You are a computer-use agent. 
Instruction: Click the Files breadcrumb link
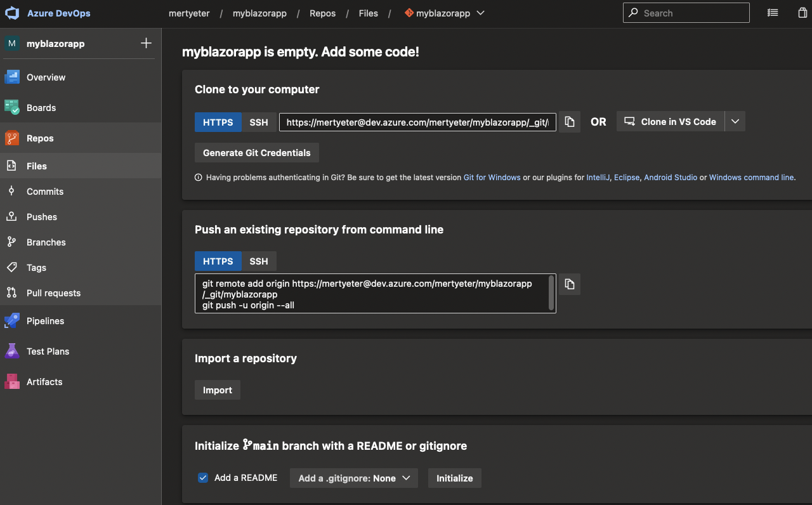coord(369,13)
